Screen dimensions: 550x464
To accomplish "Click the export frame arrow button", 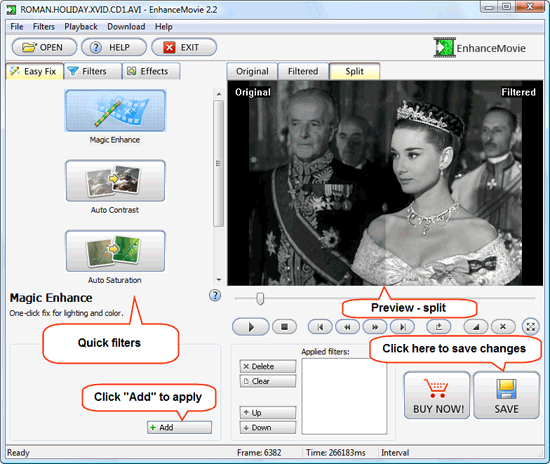I will tap(438, 327).
